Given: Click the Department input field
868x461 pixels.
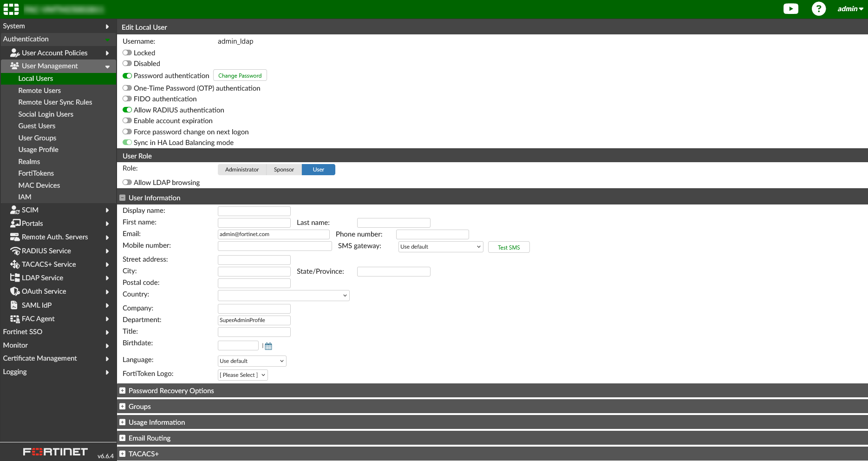Looking at the screenshot, I should click(254, 320).
